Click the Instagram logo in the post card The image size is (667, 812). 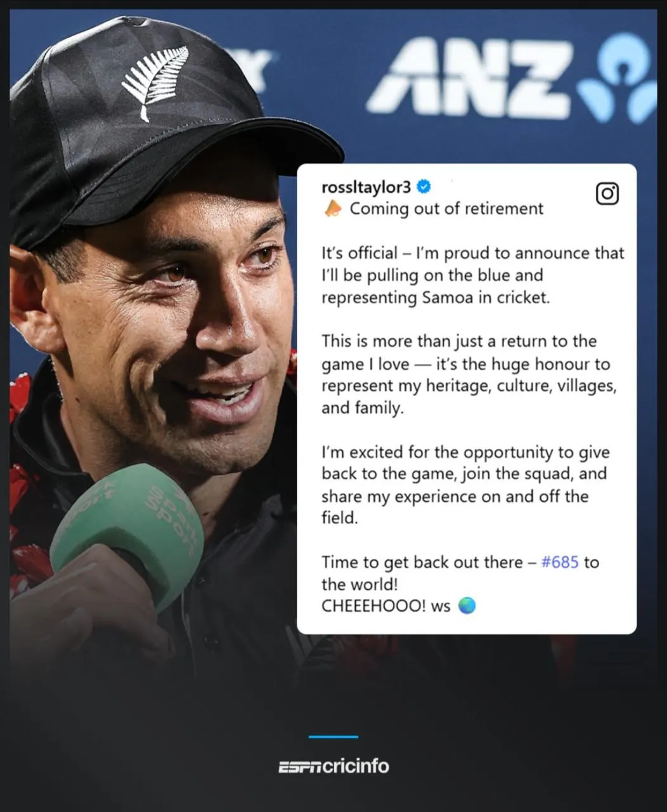coord(607,193)
